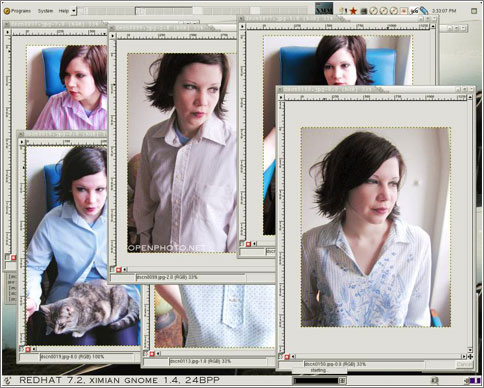Open image menu triangle in cat photo window
This screenshot has height=388, width=484.
tap(22, 142)
